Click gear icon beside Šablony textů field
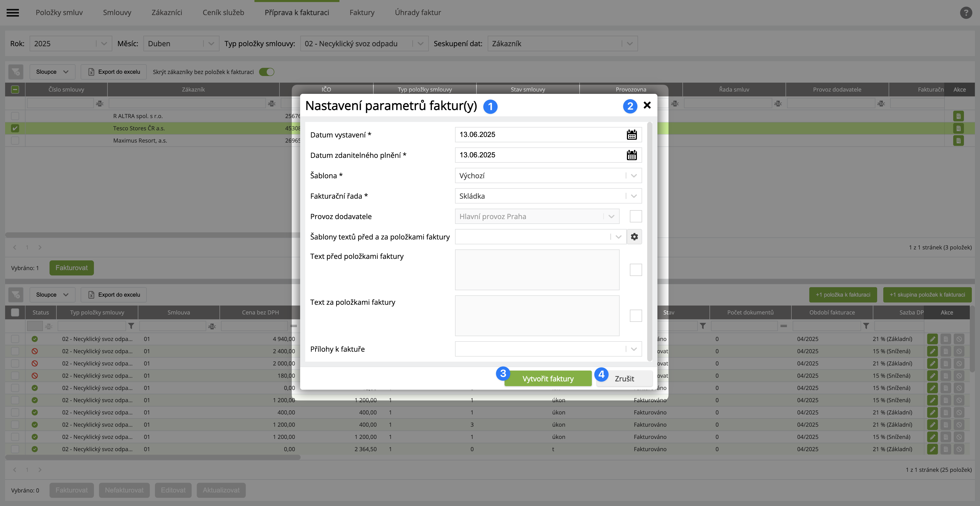 click(x=634, y=237)
